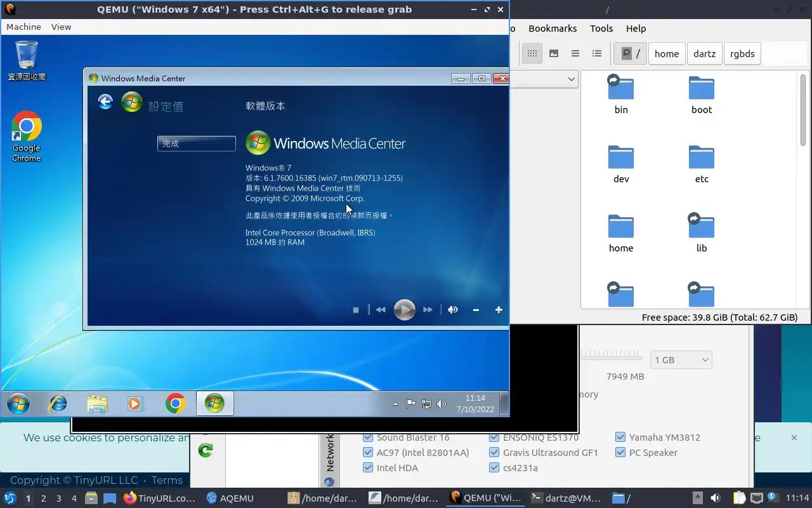Go to home path button
Image resolution: width=812 pixels, height=508 pixels.
point(667,53)
